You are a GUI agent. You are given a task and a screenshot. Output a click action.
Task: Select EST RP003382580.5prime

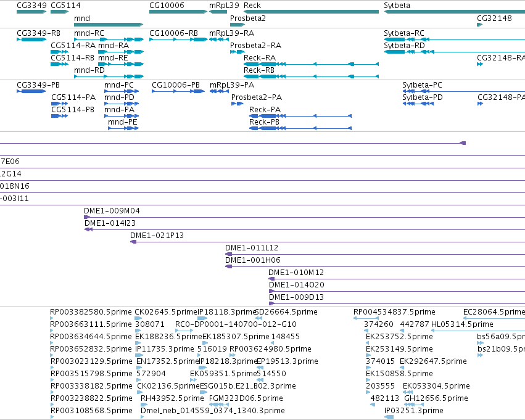91,312
